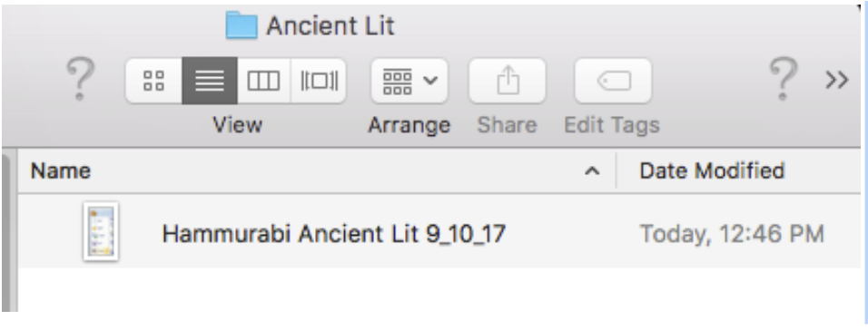The height and width of the screenshot is (330, 868).
Task: Switch to Cover Flow view
Action: tap(319, 81)
